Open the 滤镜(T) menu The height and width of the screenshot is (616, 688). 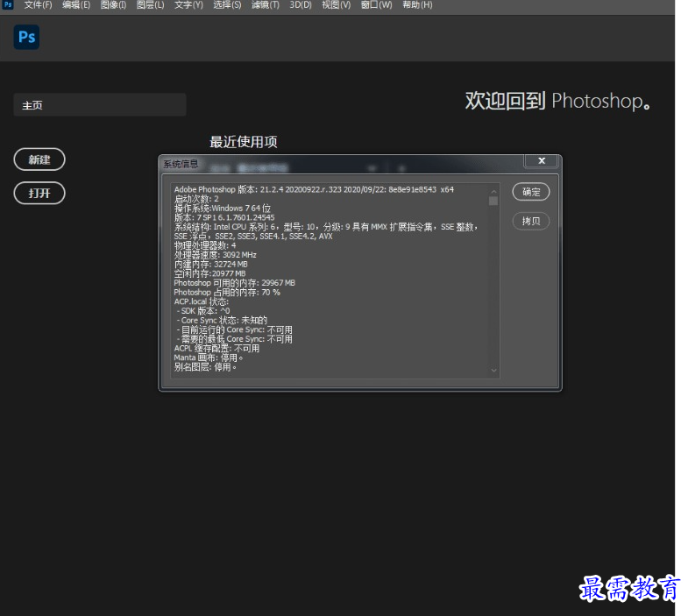265,5
